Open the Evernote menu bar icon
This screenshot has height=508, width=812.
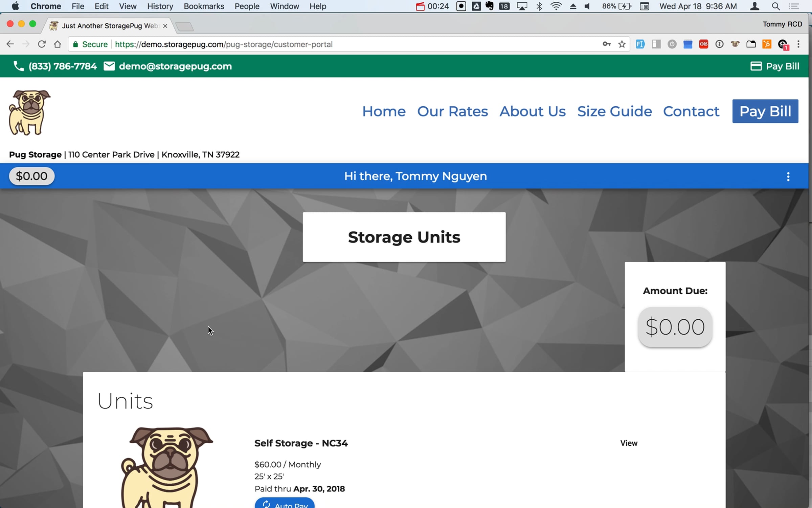pyautogui.click(x=490, y=6)
